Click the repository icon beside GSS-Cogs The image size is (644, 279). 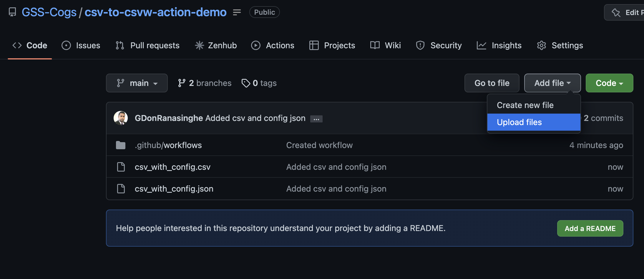(12, 12)
